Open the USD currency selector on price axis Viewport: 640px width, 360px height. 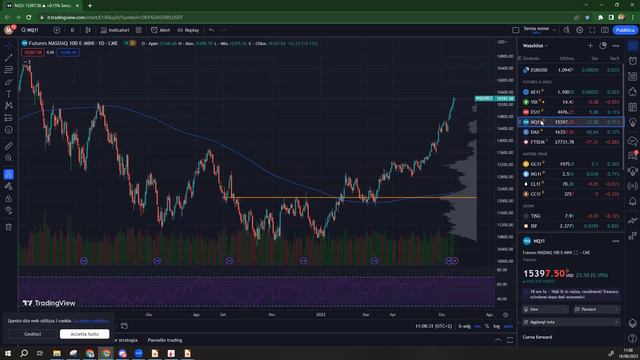[502, 42]
